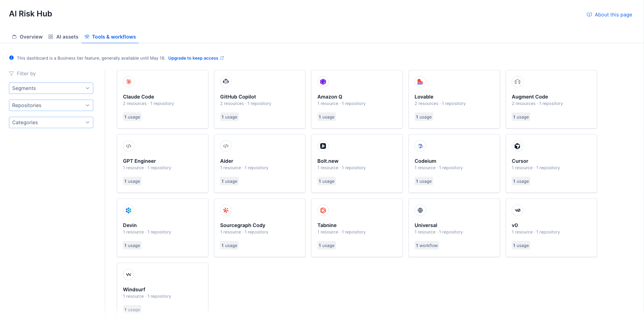The width and height of the screenshot is (644, 317).
Task: Open the Repositories filter dropdown
Action: click(x=51, y=105)
